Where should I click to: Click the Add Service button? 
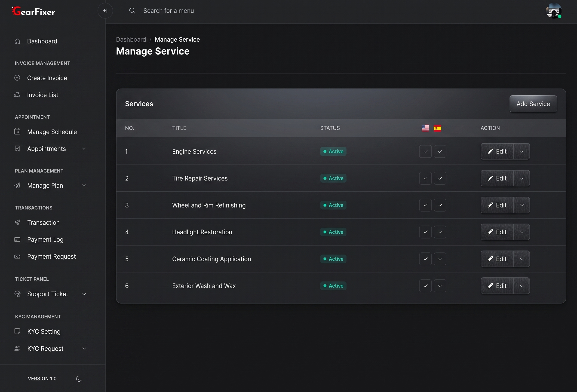coord(533,104)
